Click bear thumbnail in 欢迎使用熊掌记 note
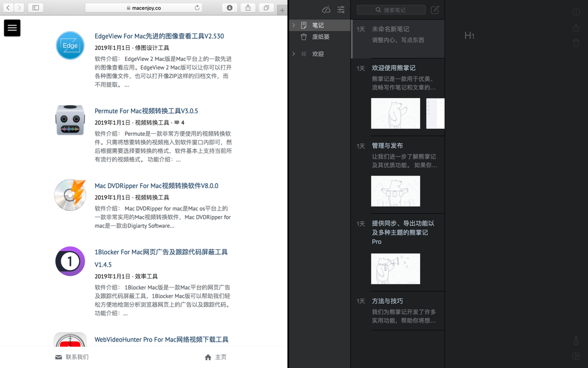The image size is (588, 368). [395, 113]
